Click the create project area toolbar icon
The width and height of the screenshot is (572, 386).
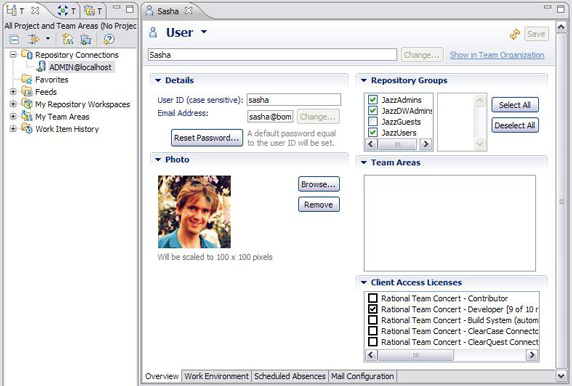pyautogui.click(x=67, y=39)
